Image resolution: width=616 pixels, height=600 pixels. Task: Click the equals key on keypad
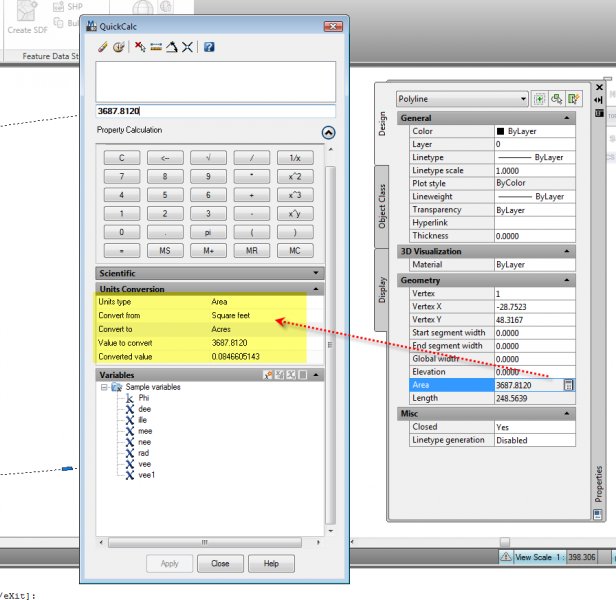click(122, 251)
